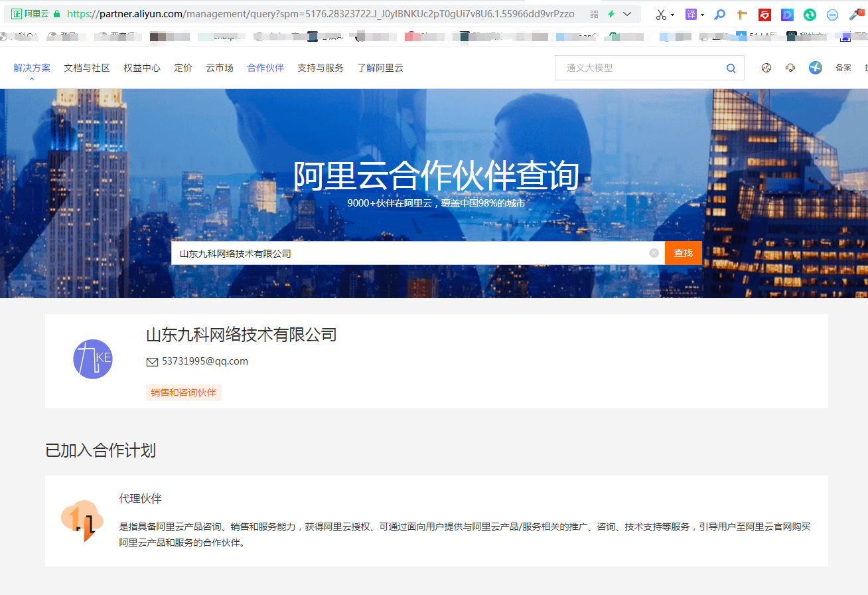The width and height of the screenshot is (868, 595).
Task: Open the 了解阿里云 navigation menu
Action: point(380,68)
